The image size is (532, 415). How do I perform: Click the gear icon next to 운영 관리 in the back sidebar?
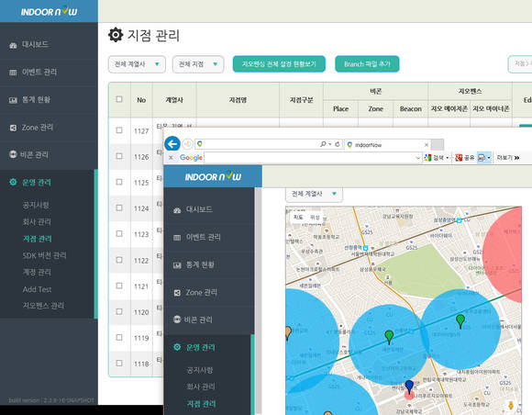(13, 182)
